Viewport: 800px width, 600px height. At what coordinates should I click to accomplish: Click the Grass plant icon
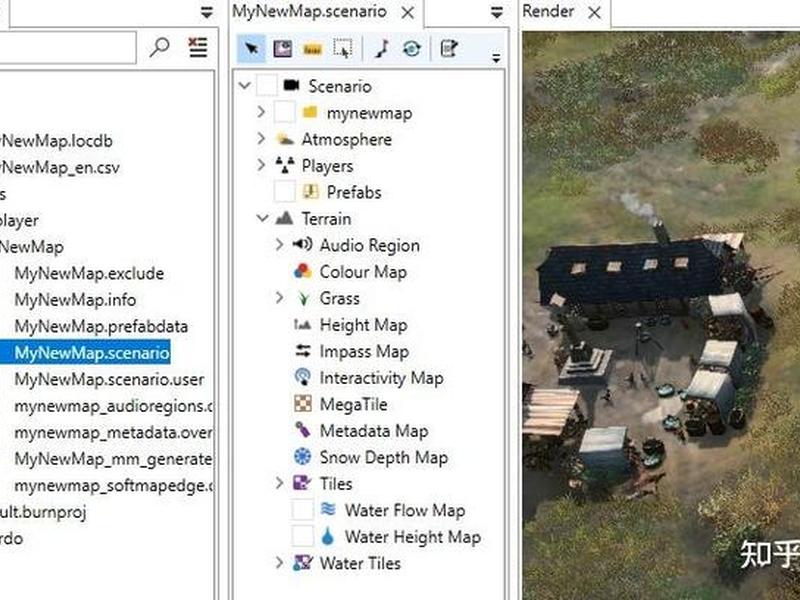pyautogui.click(x=303, y=298)
